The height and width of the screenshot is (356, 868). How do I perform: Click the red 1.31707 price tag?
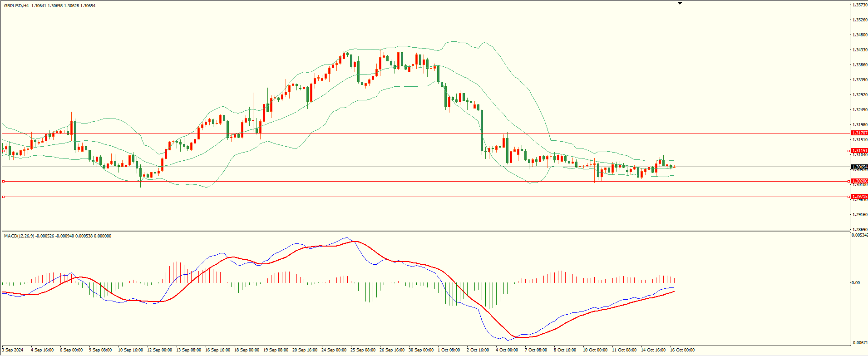click(859, 133)
